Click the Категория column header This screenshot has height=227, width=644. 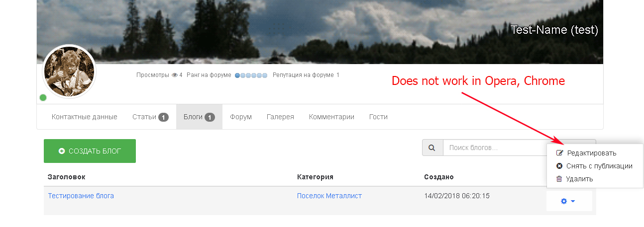coord(315,177)
